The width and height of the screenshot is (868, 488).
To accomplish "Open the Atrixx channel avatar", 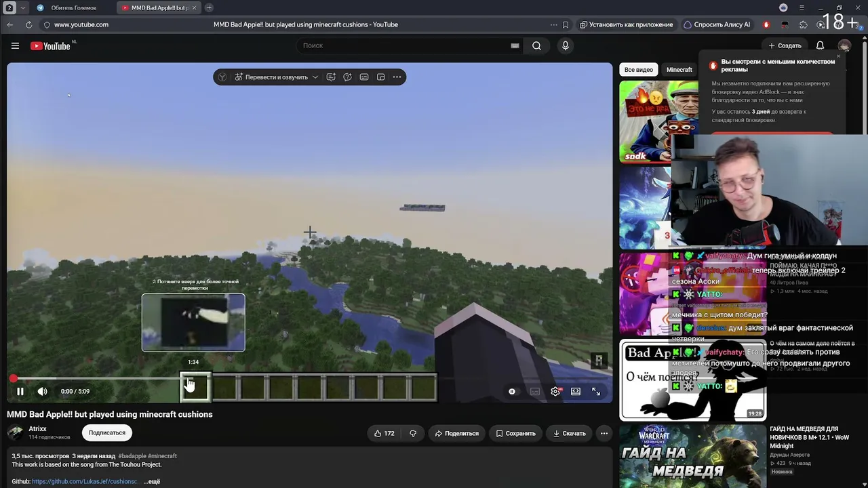I will (x=15, y=432).
